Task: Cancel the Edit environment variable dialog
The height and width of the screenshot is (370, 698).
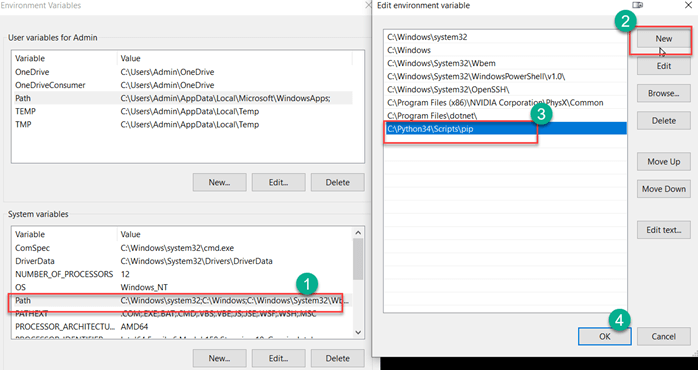Action: [x=663, y=337]
